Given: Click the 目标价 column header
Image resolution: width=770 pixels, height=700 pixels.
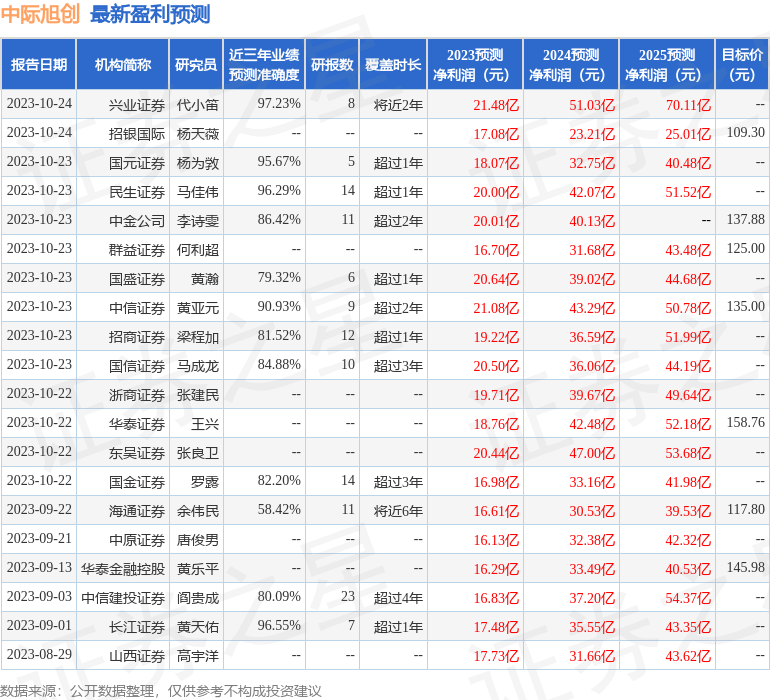Looking at the screenshot, I should [x=742, y=64].
